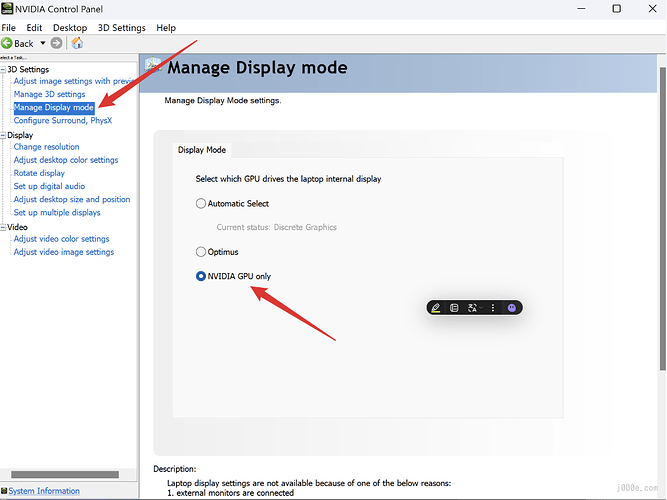This screenshot has height=500, width=667.
Task: Click the Manage Display mode header icon
Action: (x=153, y=65)
